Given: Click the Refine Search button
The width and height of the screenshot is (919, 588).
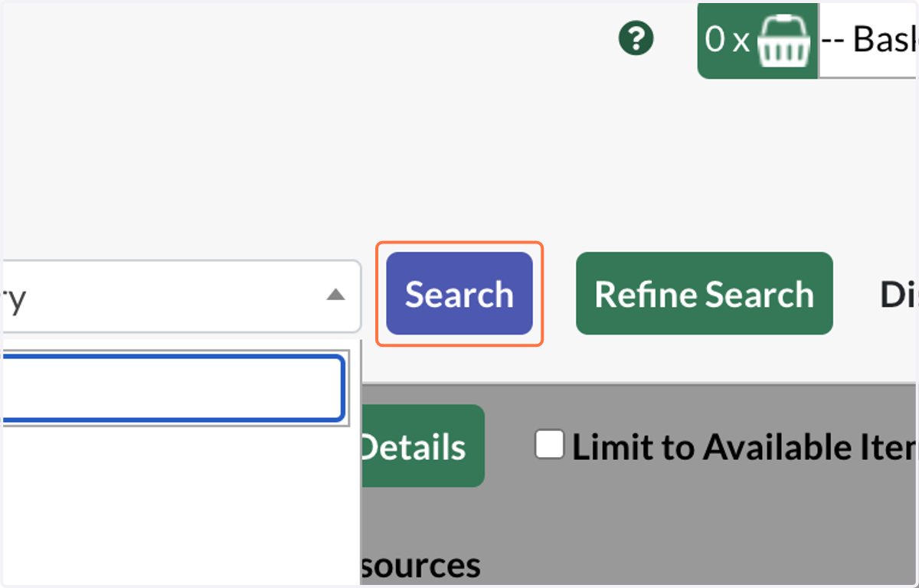Looking at the screenshot, I should 705,294.
